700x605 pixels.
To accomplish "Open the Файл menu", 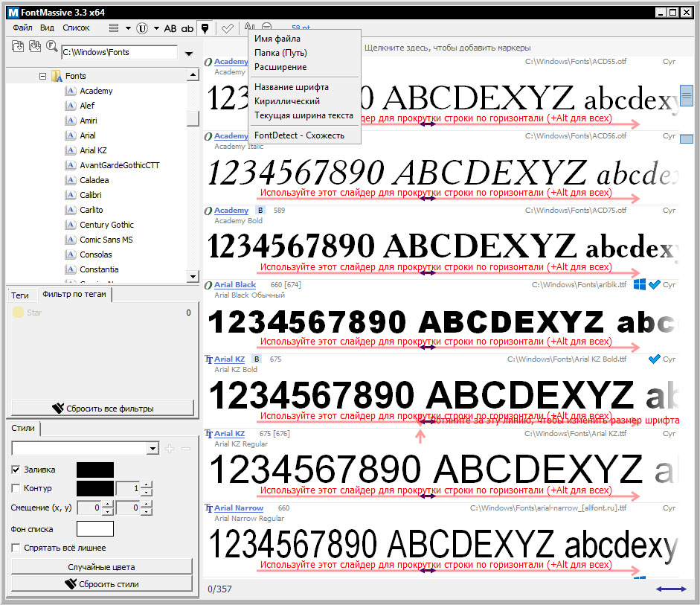I will tap(22, 28).
